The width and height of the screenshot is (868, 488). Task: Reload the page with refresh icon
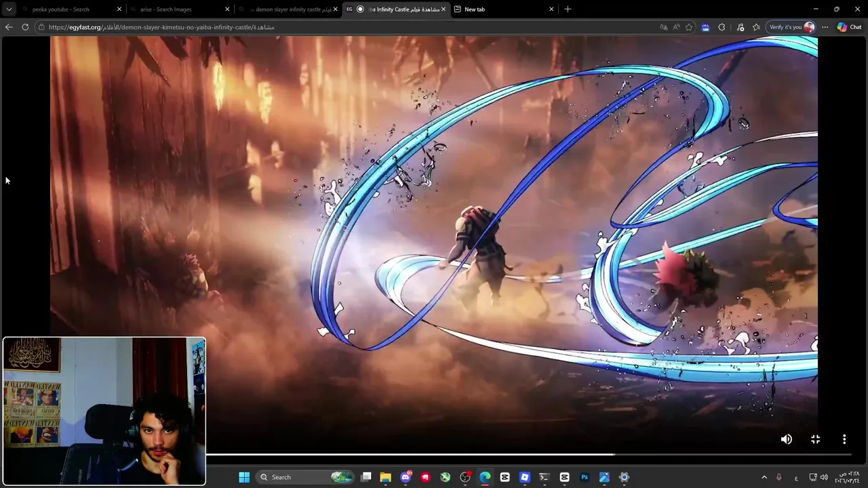(25, 27)
